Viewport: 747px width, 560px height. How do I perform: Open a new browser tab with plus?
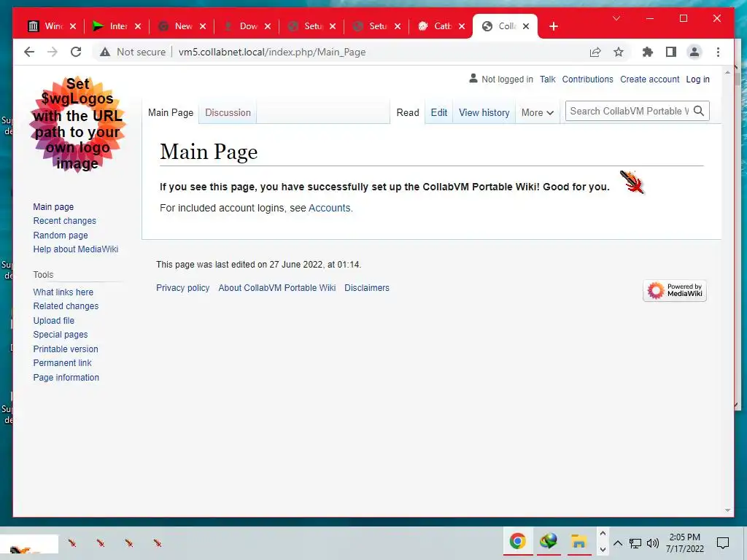pos(553,26)
